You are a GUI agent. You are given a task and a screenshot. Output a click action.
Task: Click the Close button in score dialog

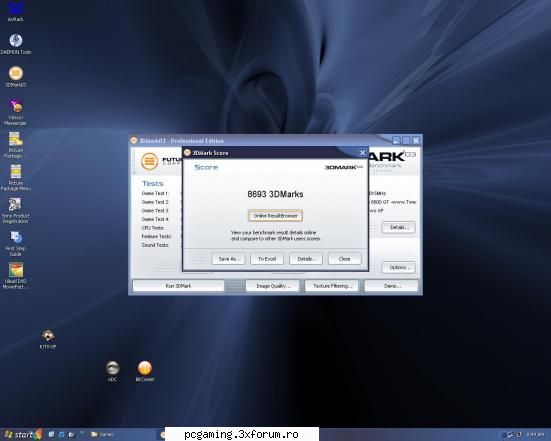pos(344,259)
